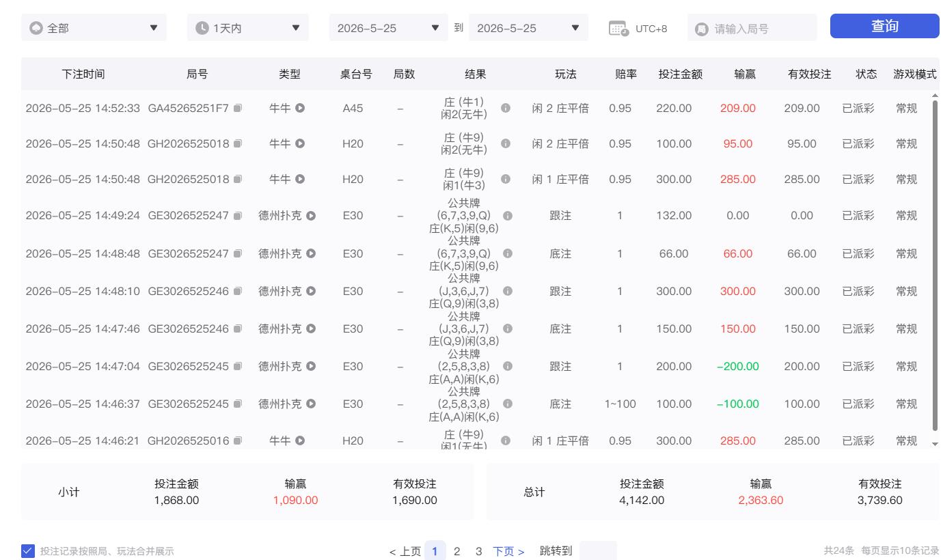Image resolution: width=943 pixels, height=560 pixels.
Task: Toggle merge records by round and play type checkbox
Action: 28,551
